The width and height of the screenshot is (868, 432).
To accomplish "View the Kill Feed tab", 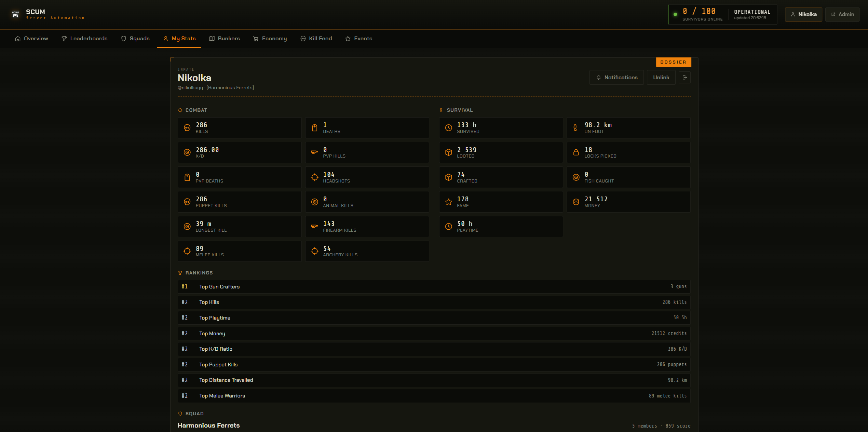I will 316,39.
